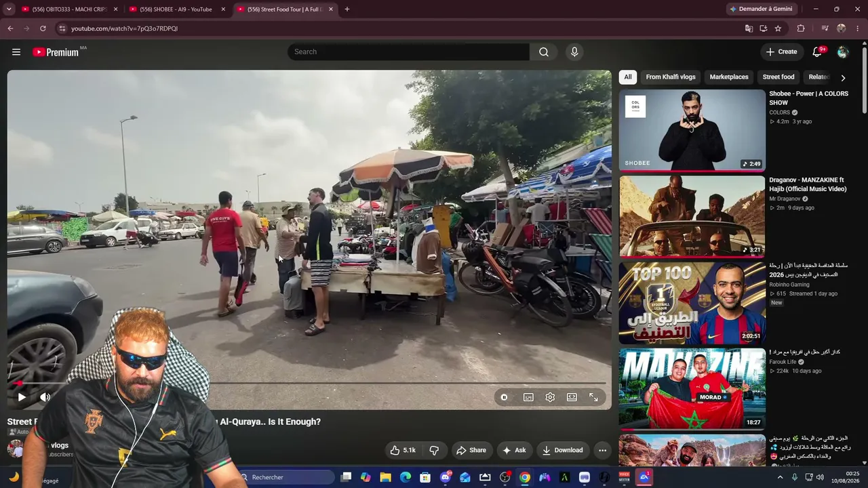
Task: Toggle theater mode
Action: click(572, 397)
